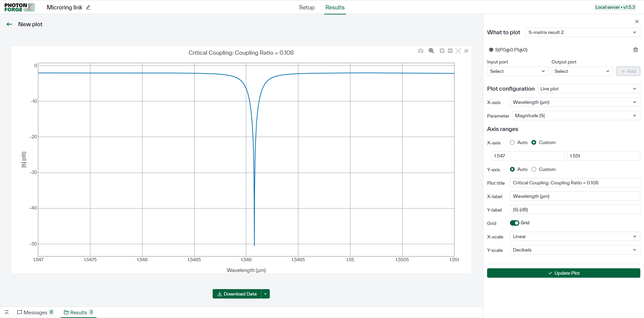
Task: Reset plot axes with home icon
Action: click(466, 51)
